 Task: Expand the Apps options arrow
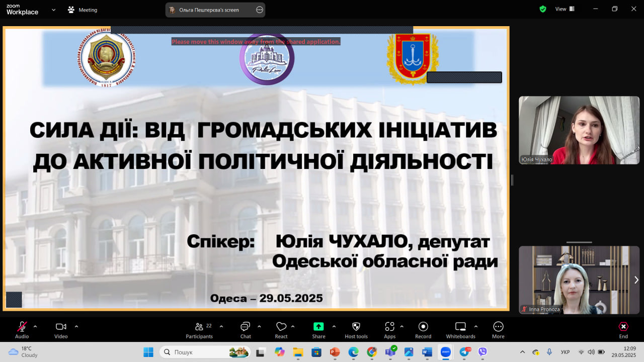click(x=401, y=326)
